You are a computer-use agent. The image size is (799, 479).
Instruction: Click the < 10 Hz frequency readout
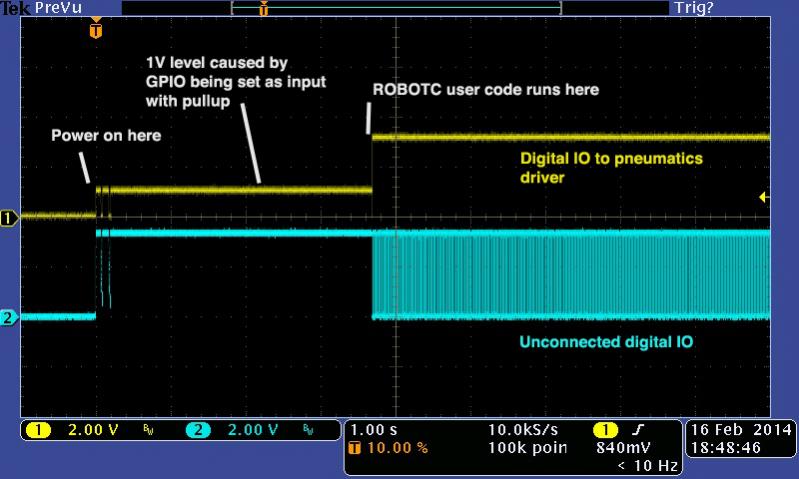click(647, 465)
